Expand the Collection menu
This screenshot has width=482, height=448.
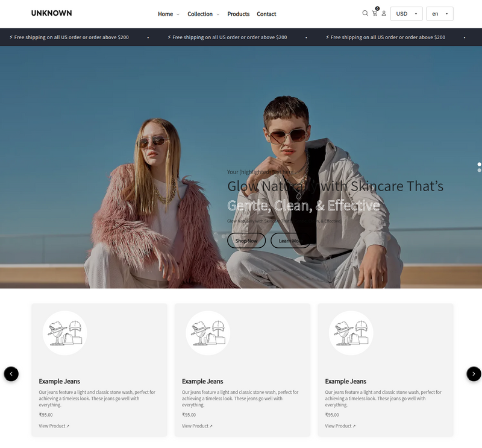203,14
